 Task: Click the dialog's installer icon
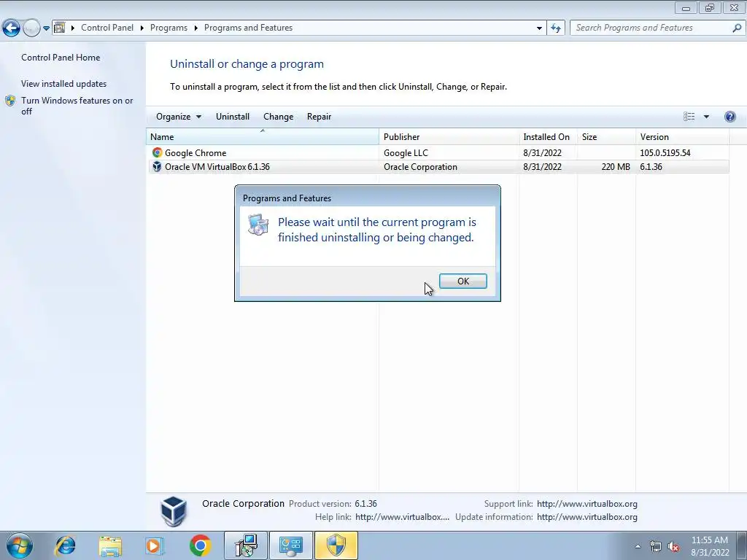(x=258, y=225)
